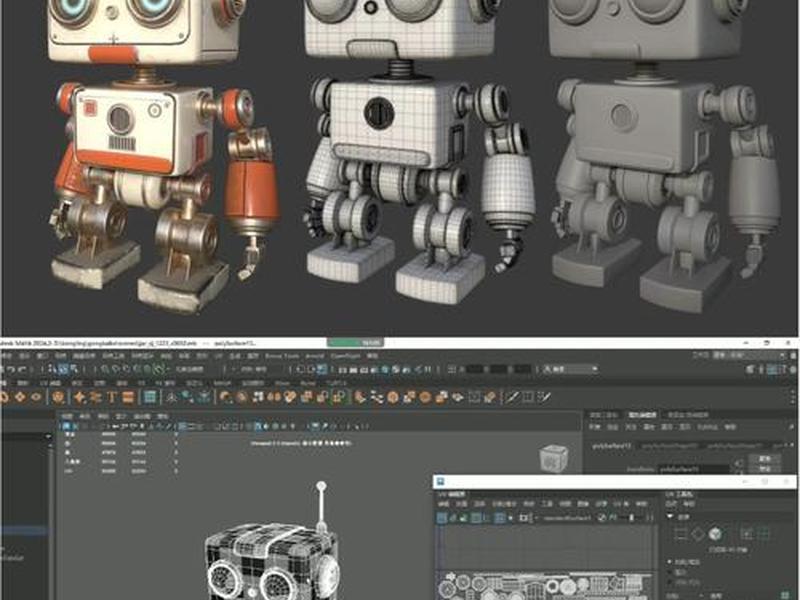Click the green grid icon at UV Toolkit bottom
This screenshot has width=800, height=600.
coord(784,594)
